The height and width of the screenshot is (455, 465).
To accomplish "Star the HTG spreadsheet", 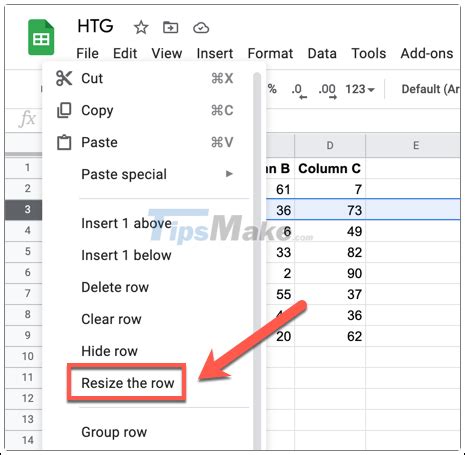I will [141, 27].
